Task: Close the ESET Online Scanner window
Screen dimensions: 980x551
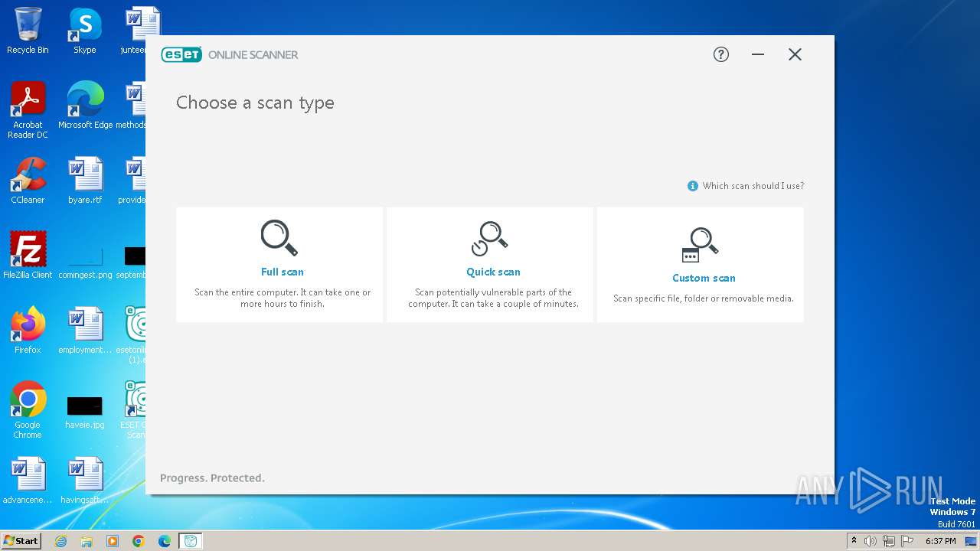Action: point(795,54)
